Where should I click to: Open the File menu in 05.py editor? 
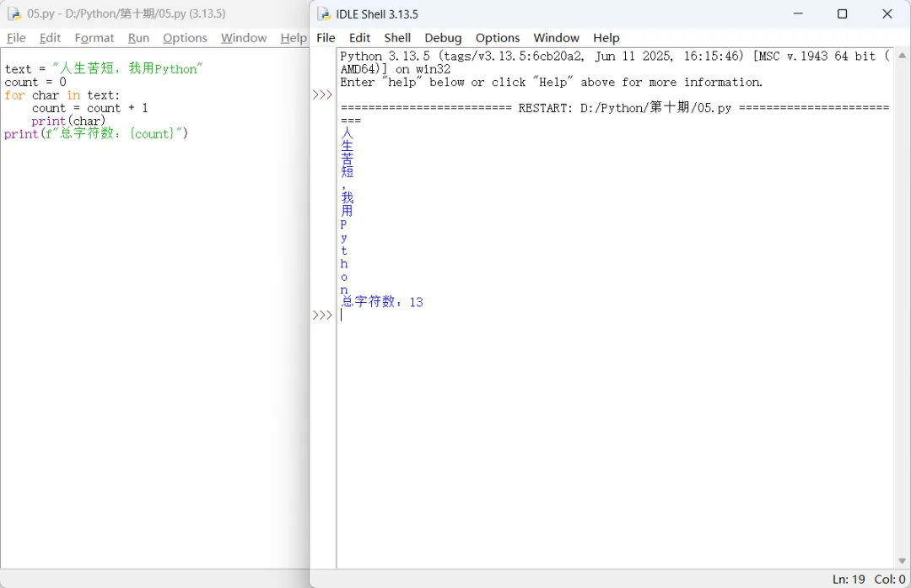coord(16,38)
